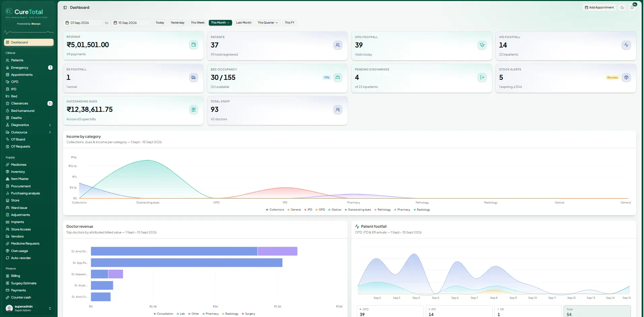
Task: Click the IPD Footfall activity icon
Action: 626,45
